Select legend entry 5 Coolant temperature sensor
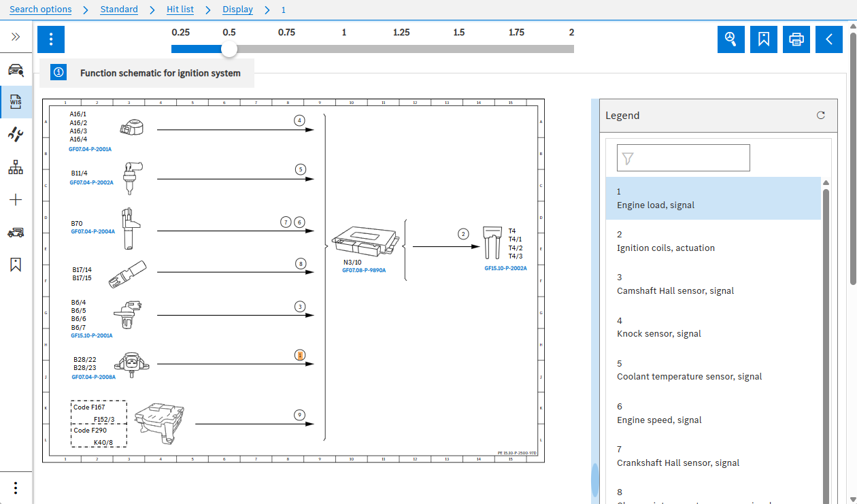 point(713,369)
